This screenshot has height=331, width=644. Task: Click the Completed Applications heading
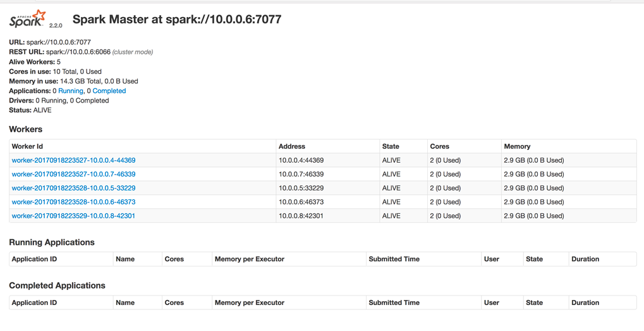pos(57,286)
